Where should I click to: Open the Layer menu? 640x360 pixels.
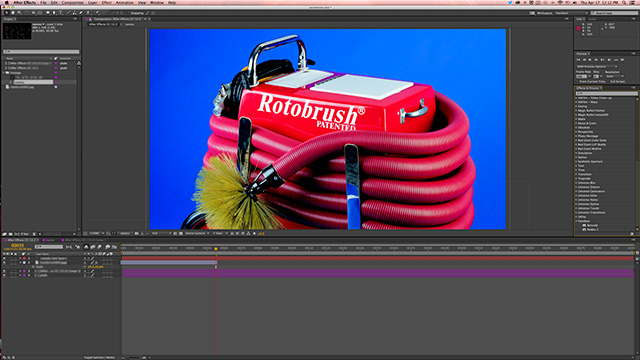tap(92, 2)
